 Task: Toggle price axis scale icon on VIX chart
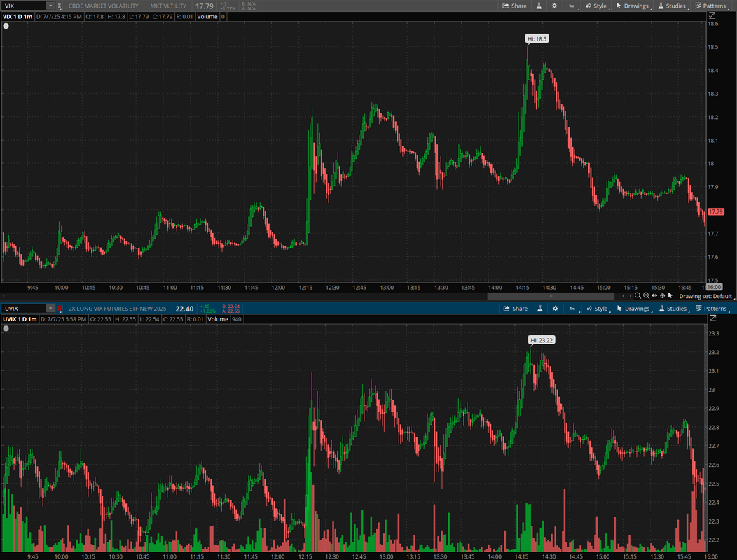coord(712,16)
